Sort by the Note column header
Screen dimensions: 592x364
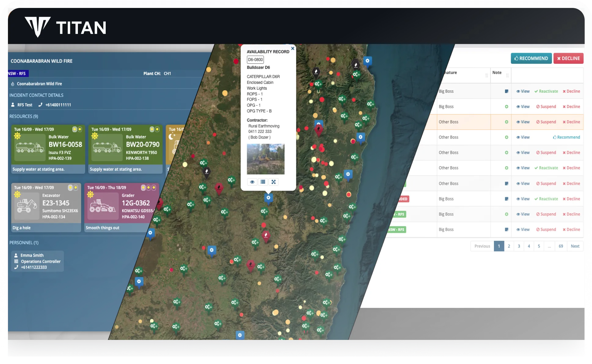click(x=497, y=73)
